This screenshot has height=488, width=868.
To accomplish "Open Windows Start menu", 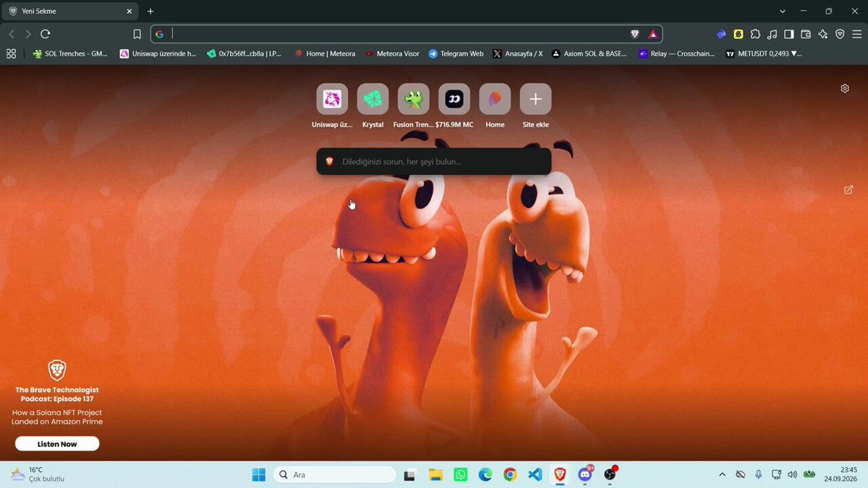I will tap(259, 475).
